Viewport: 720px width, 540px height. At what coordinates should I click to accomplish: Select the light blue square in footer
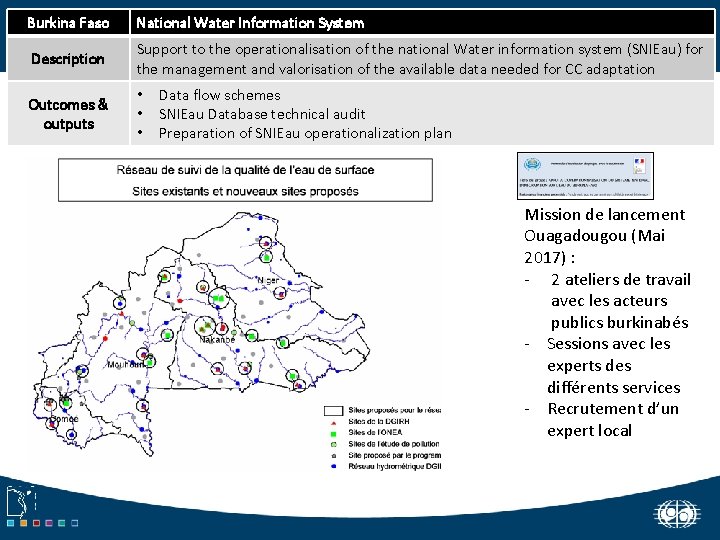tap(11, 523)
